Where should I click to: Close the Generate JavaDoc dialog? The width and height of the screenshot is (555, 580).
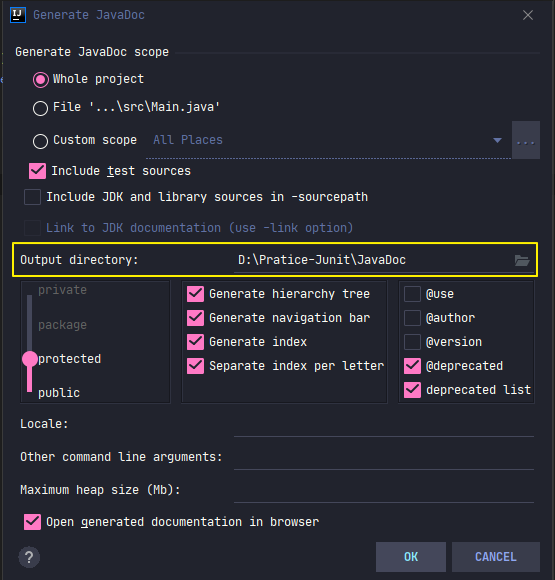[528, 15]
